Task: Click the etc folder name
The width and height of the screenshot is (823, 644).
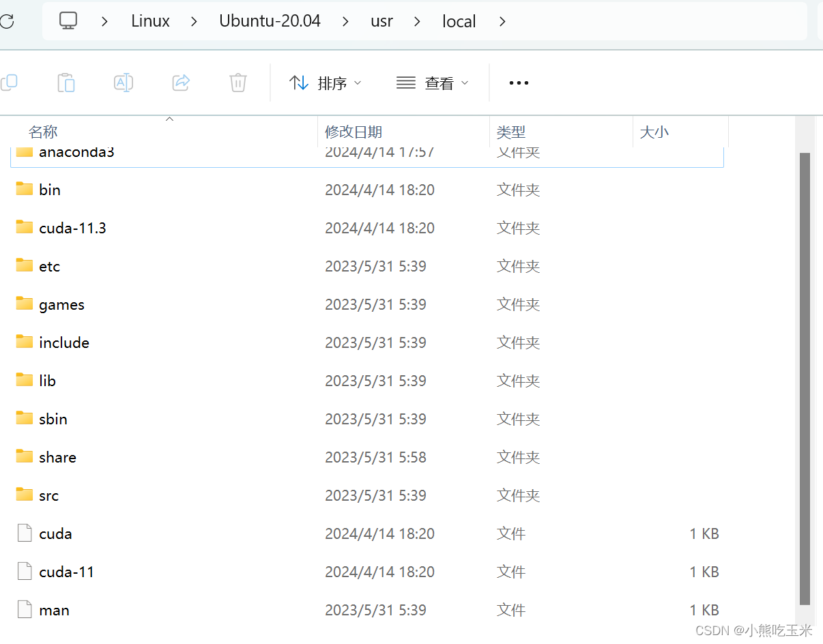Action: (50, 266)
